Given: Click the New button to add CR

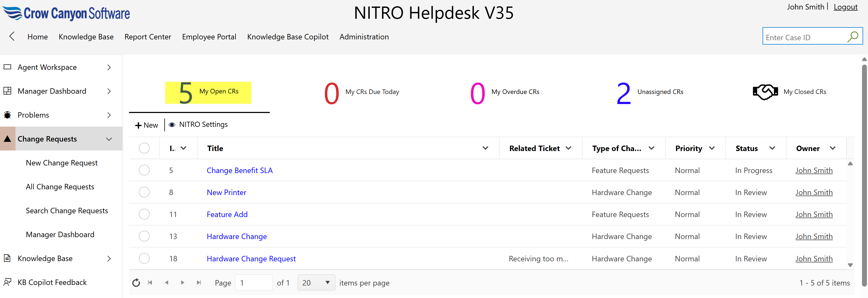Looking at the screenshot, I should 147,125.
